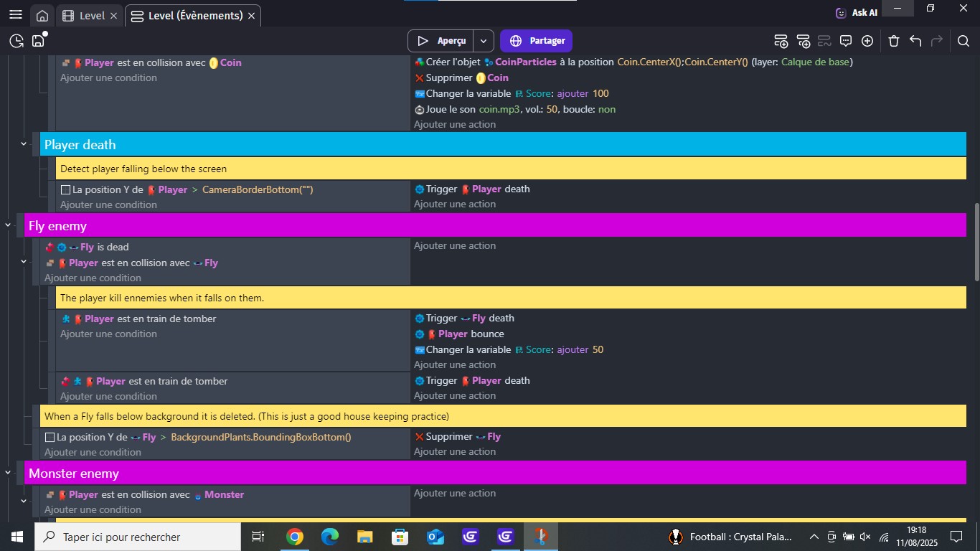
Task: Click the collision icon of Player–Monster condition
Action: point(50,494)
